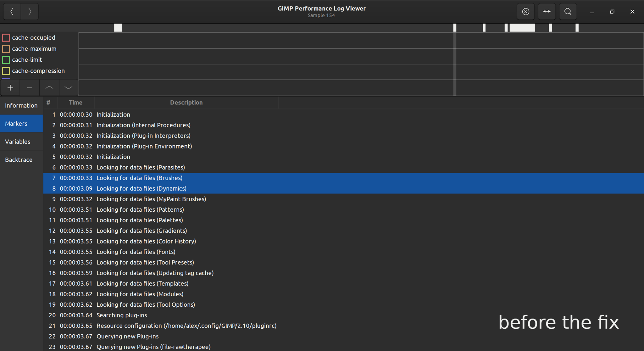The image size is (644, 351).
Task: Select cache-compression variable label
Action: point(38,71)
